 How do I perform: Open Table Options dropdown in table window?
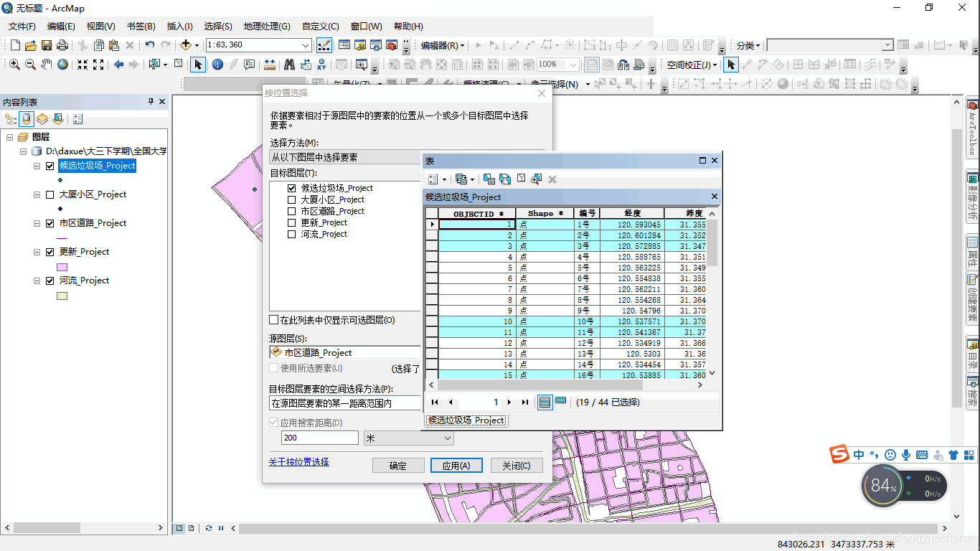coord(438,179)
